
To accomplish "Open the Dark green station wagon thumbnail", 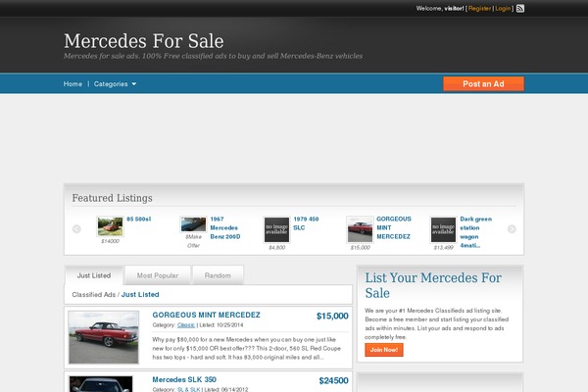I will (x=443, y=229).
